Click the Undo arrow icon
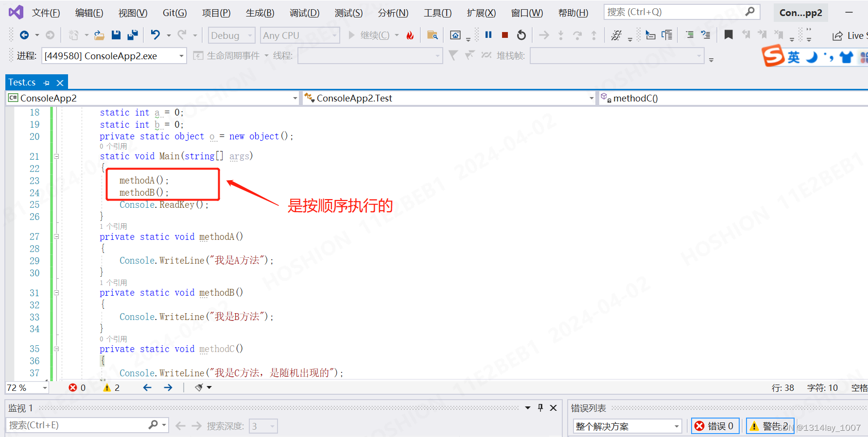This screenshot has width=868, height=437. tap(155, 35)
